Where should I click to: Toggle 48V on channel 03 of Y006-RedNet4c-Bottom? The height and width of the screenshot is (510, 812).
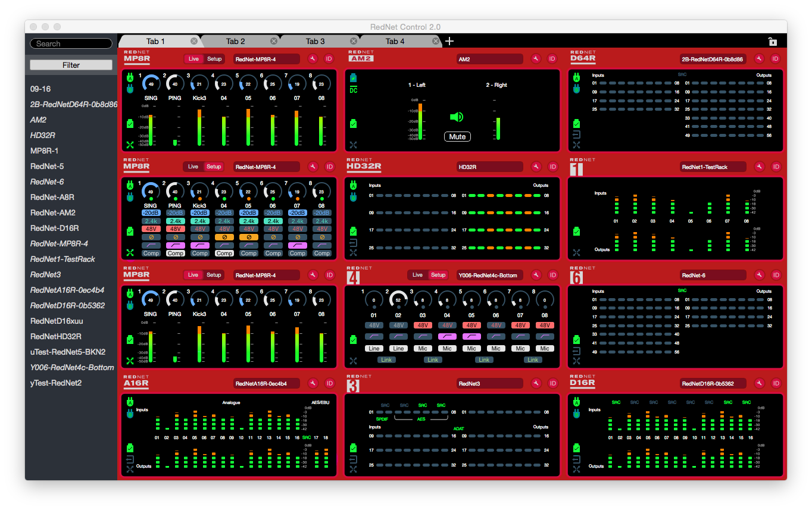[423, 326]
